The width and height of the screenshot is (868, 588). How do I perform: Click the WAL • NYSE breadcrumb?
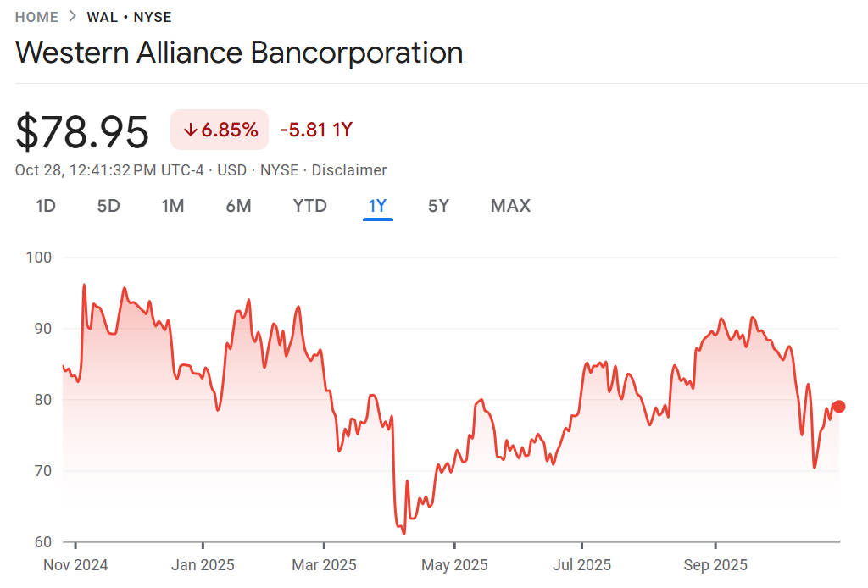[129, 17]
